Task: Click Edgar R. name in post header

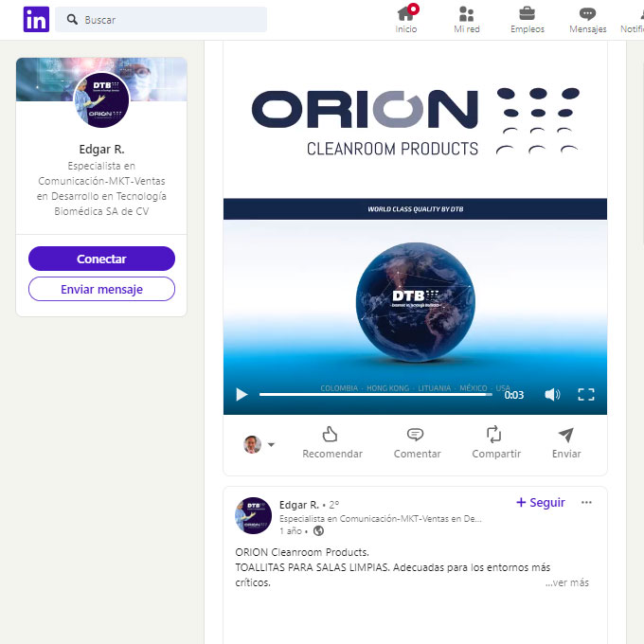Action: [x=299, y=505]
